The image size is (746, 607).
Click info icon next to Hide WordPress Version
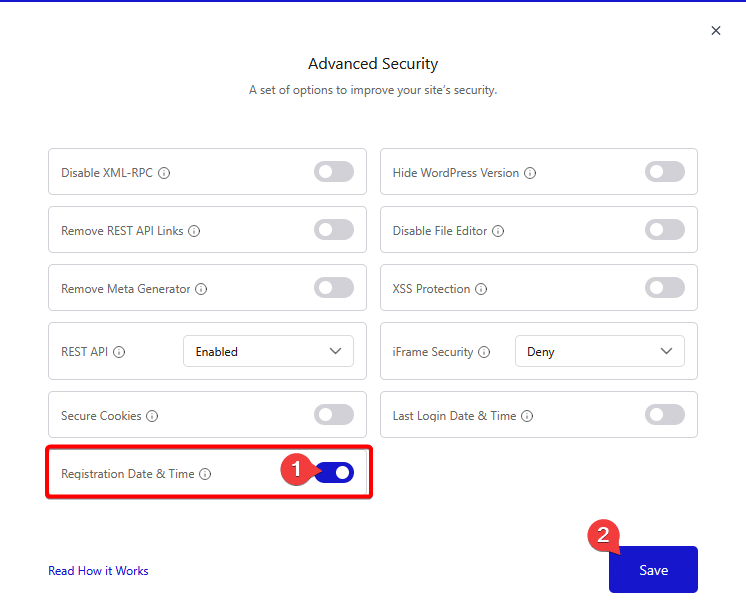point(530,173)
